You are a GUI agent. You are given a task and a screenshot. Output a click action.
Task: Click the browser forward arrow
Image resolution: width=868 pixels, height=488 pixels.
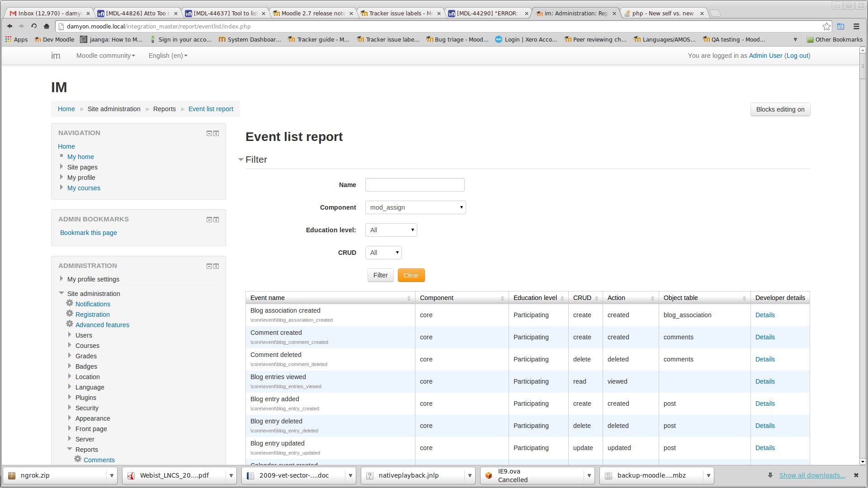coord(21,26)
